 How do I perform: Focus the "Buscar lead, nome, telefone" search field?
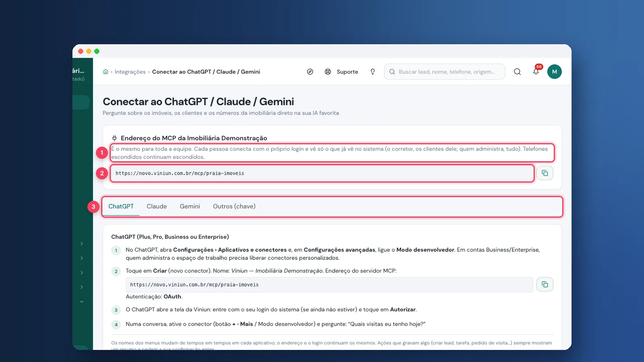pyautogui.click(x=444, y=72)
